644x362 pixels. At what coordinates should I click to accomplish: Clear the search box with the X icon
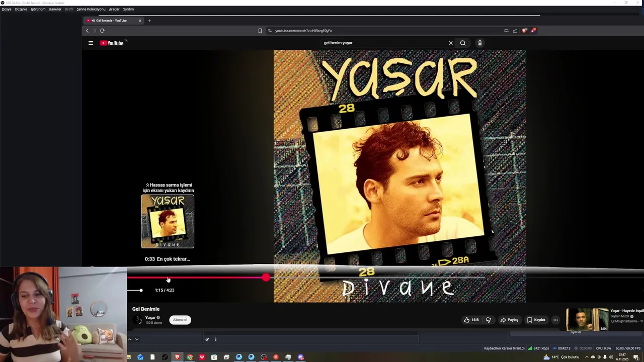click(451, 43)
